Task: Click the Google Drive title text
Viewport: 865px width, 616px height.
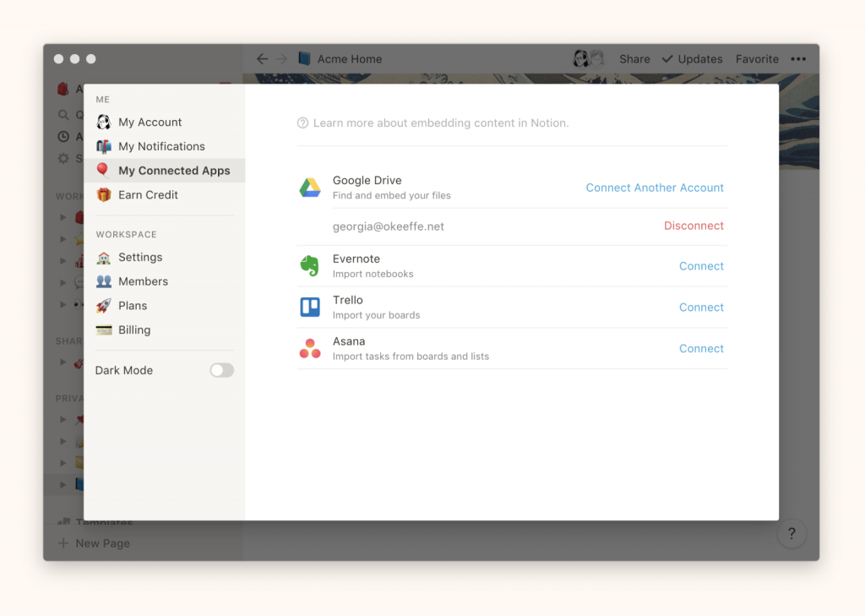Action: tap(367, 181)
